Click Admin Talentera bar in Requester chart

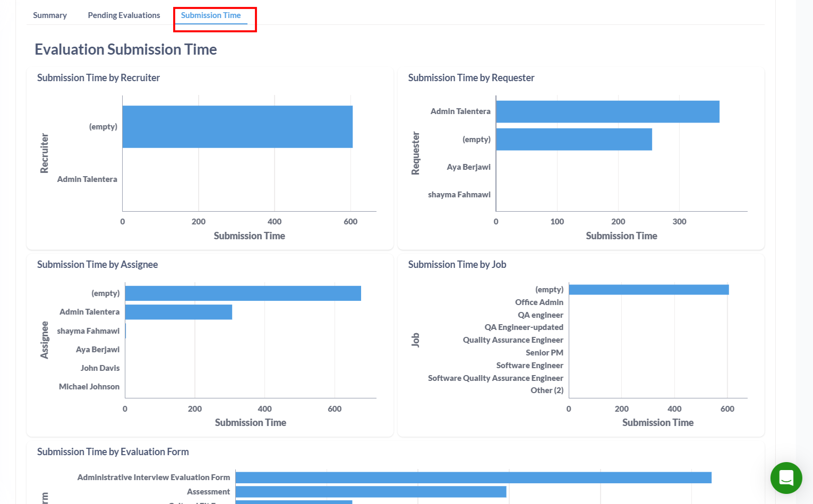click(607, 112)
